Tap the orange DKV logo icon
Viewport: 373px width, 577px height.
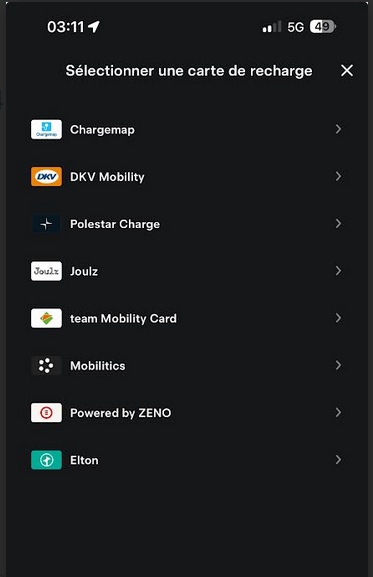[46, 177]
